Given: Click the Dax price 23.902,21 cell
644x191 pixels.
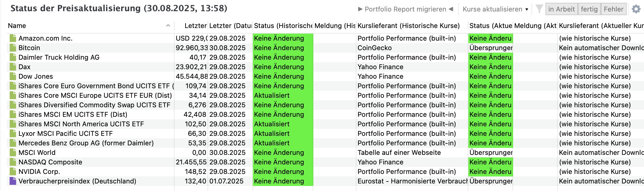Looking at the screenshot, I should (191, 67).
